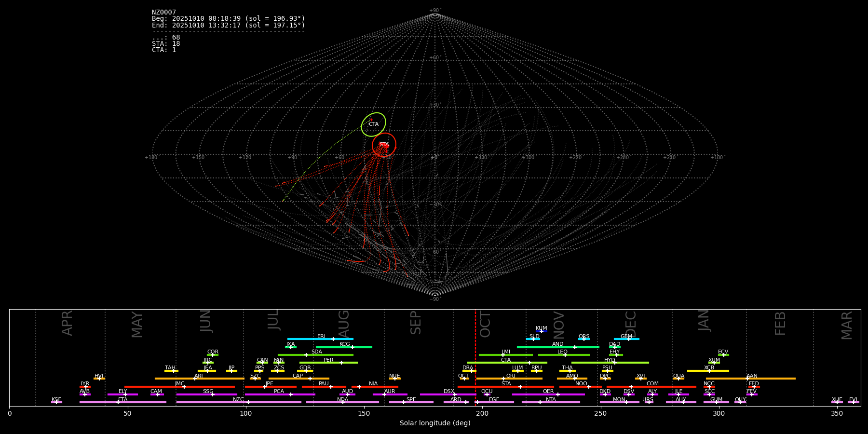
Task: Click the KUM shower label at timeline top
Action: [541, 328]
